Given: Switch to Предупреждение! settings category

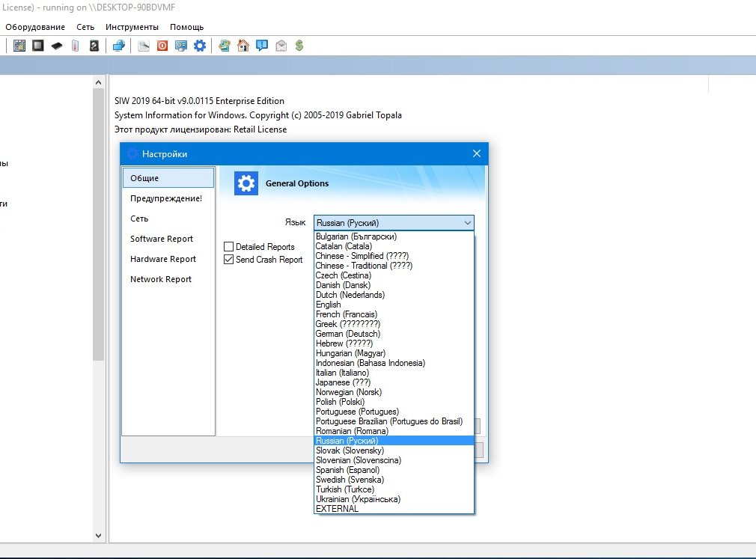Looking at the screenshot, I should pos(168,198).
